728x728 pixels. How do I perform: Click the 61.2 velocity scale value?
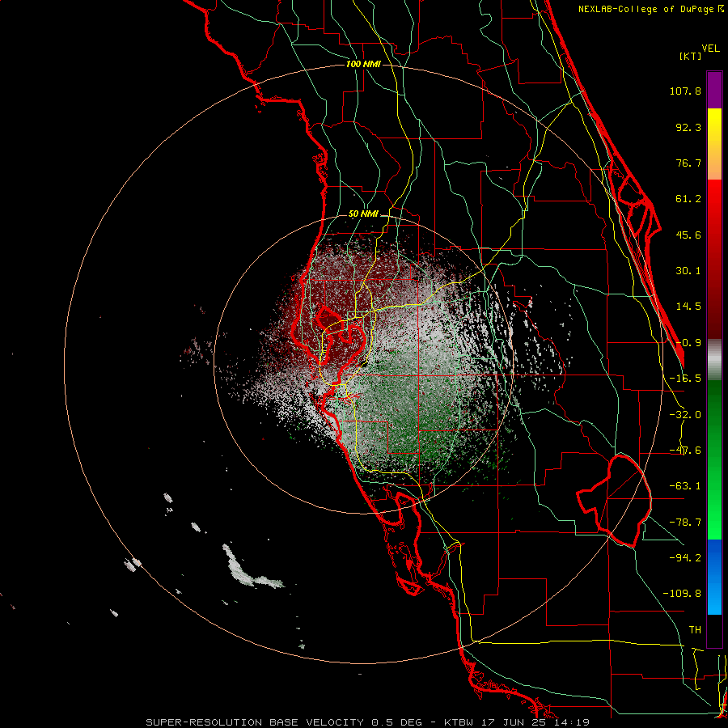688,199
